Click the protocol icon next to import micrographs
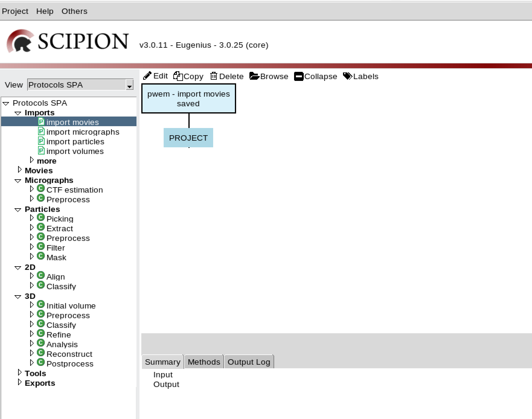 pyautogui.click(x=41, y=132)
